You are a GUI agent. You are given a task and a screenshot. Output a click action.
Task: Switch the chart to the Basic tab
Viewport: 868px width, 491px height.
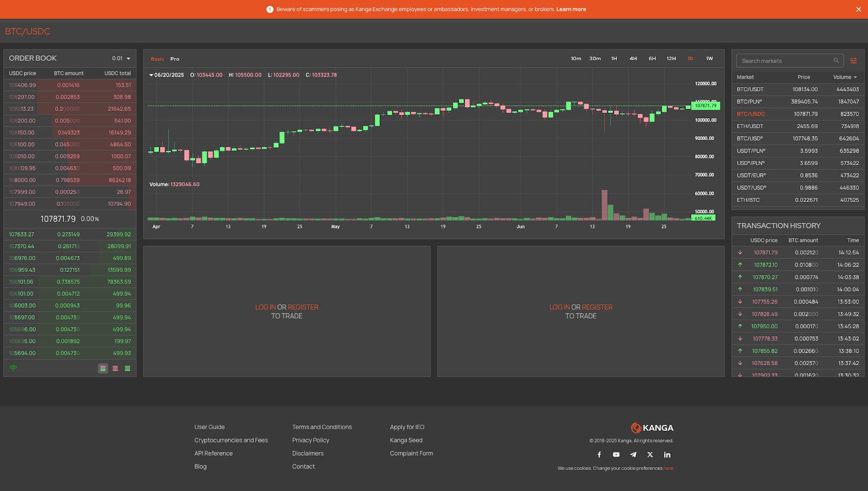(157, 59)
